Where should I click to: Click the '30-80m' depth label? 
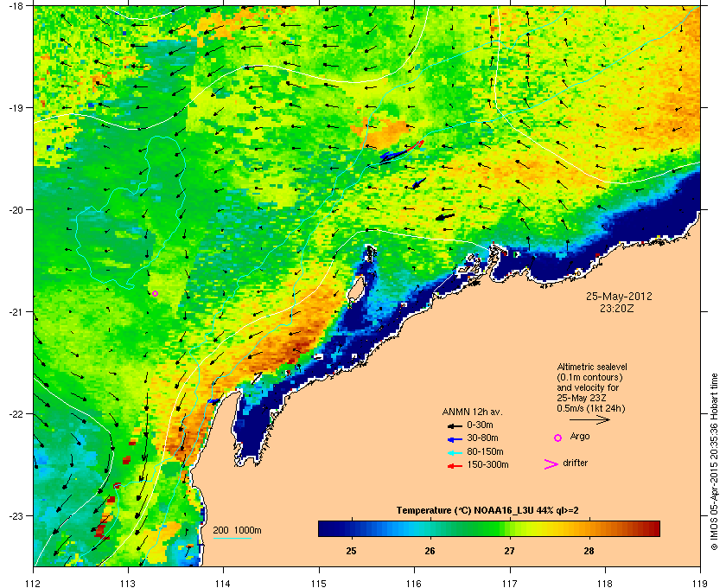482,438
